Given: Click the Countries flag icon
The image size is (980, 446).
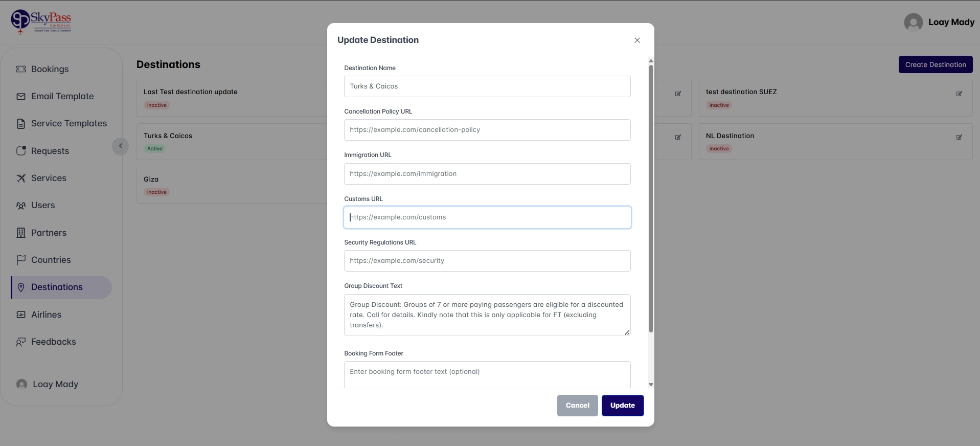Looking at the screenshot, I should pyautogui.click(x=21, y=260).
